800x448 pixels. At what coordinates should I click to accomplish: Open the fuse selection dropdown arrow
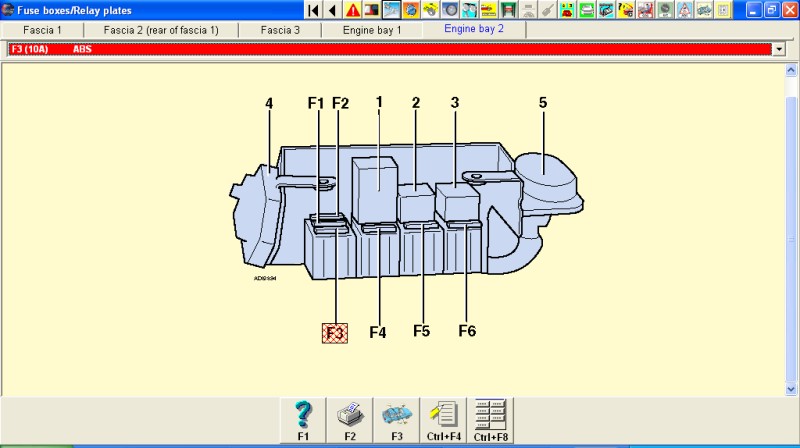779,48
